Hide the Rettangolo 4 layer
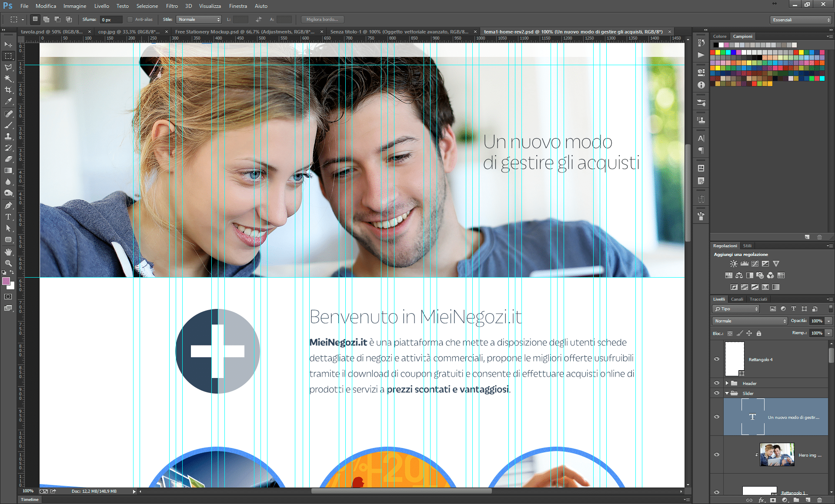Viewport: 835px width, 504px height. click(717, 359)
